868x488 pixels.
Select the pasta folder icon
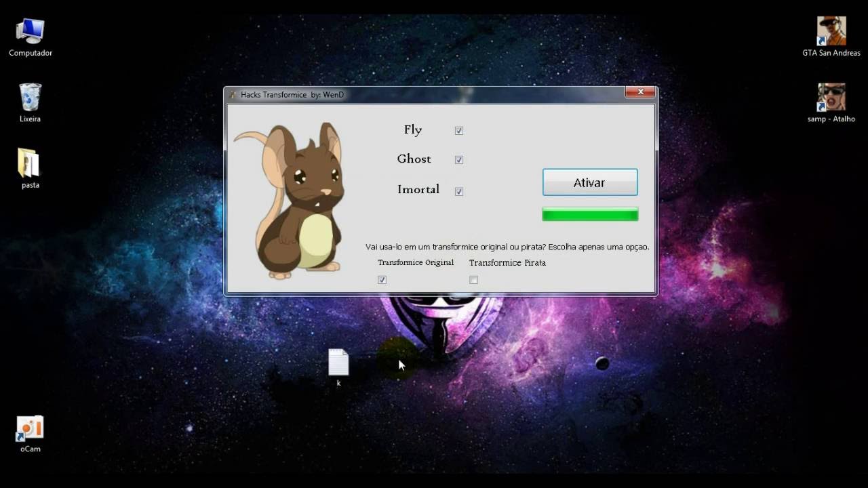point(30,168)
